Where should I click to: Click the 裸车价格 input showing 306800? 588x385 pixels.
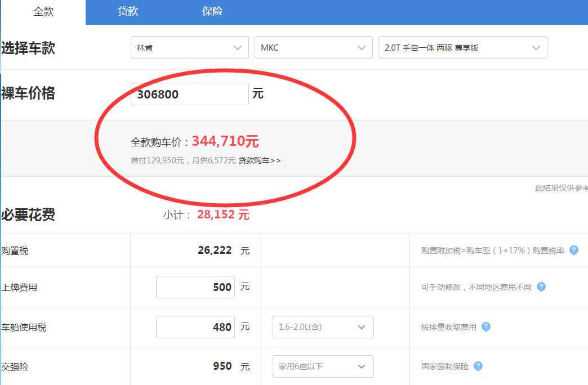[190, 94]
